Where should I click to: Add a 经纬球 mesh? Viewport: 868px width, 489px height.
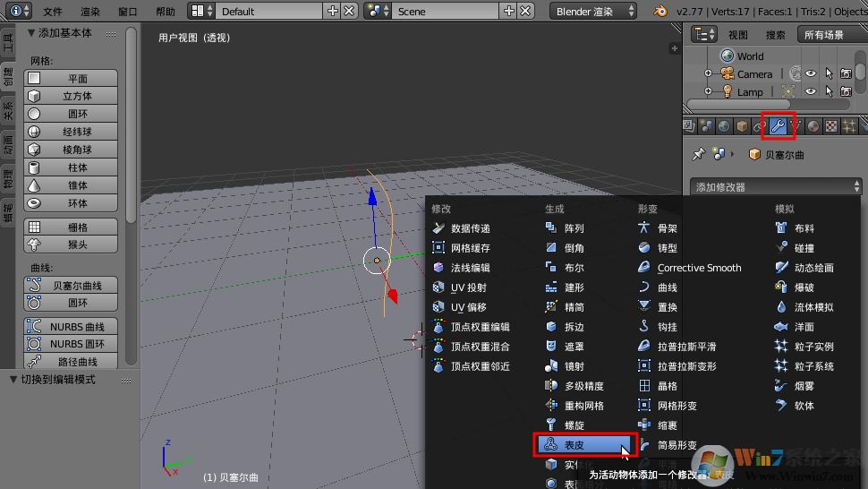pos(71,132)
